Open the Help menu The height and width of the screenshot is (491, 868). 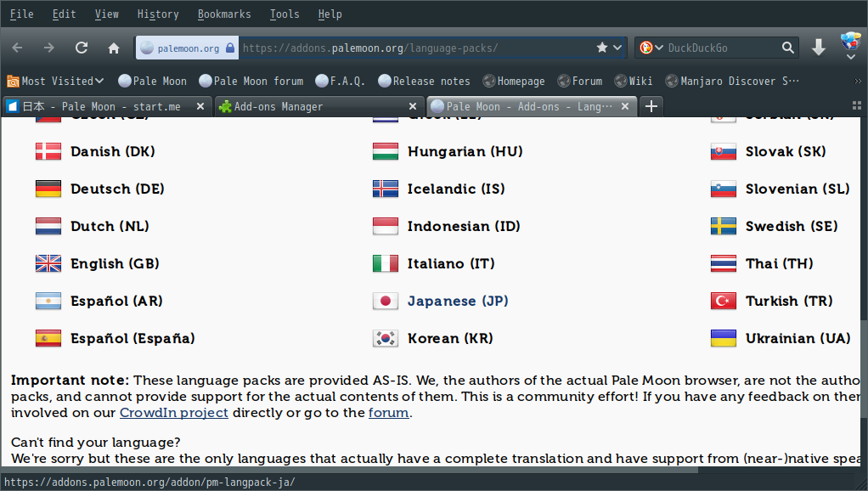(x=330, y=14)
